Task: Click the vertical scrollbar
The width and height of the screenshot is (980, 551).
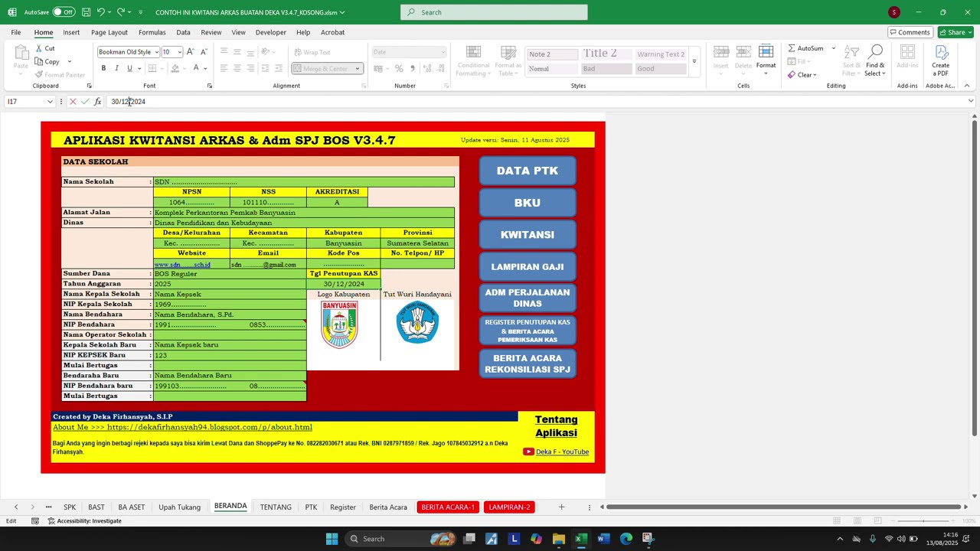Action: (974, 279)
